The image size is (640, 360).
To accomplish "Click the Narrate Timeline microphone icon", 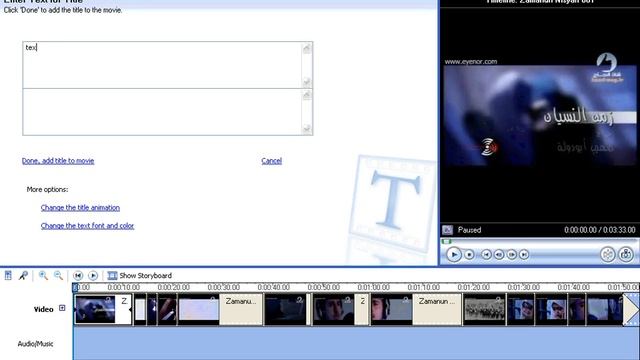I will click(x=23, y=276).
